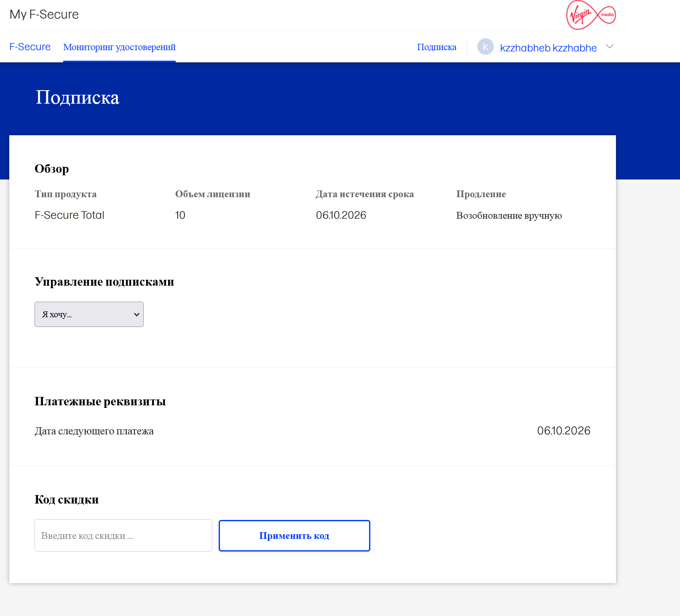Open the Мониторинг удостоверений tab
680x616 pixels.
(119, 47)
